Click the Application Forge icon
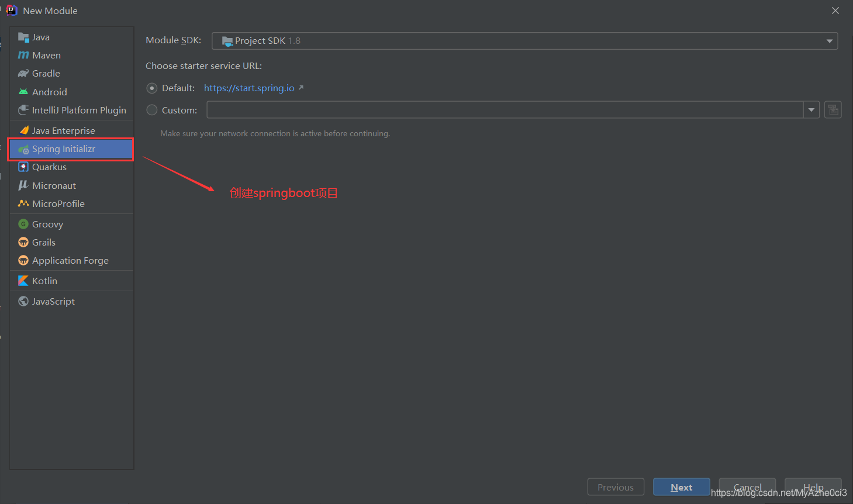The image size is (853, 504). 23,260
